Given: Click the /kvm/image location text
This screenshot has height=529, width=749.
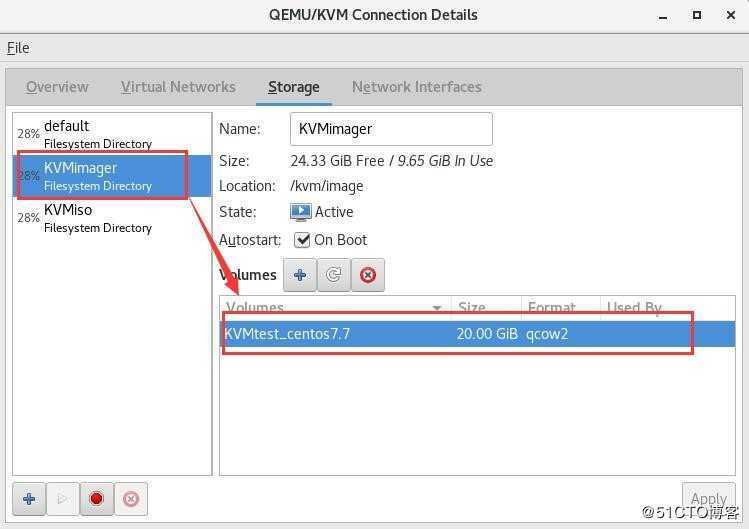Looking at the screenshot, I should tap(327, 186).
